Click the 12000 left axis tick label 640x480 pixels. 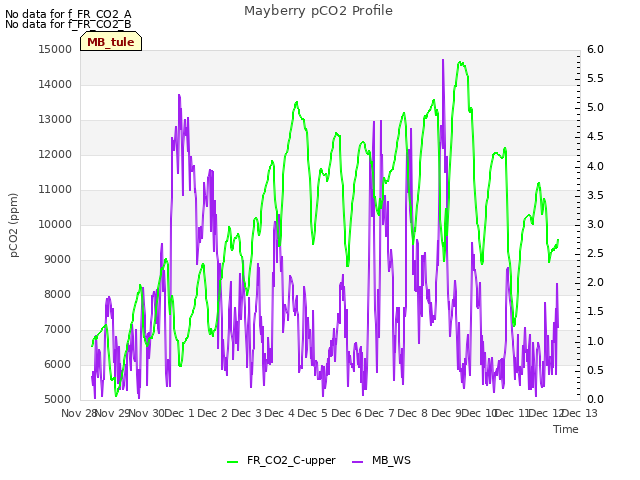[x=55, y=154]
